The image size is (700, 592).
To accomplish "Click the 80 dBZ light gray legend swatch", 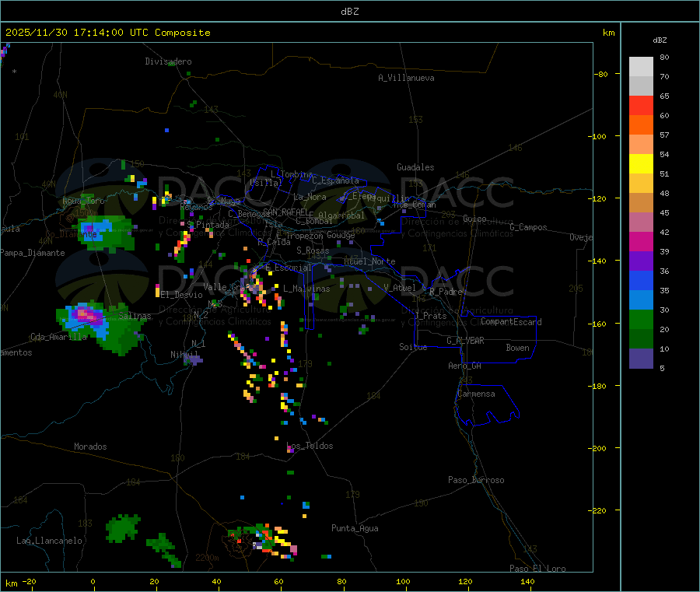I will (x=641, y=67).
